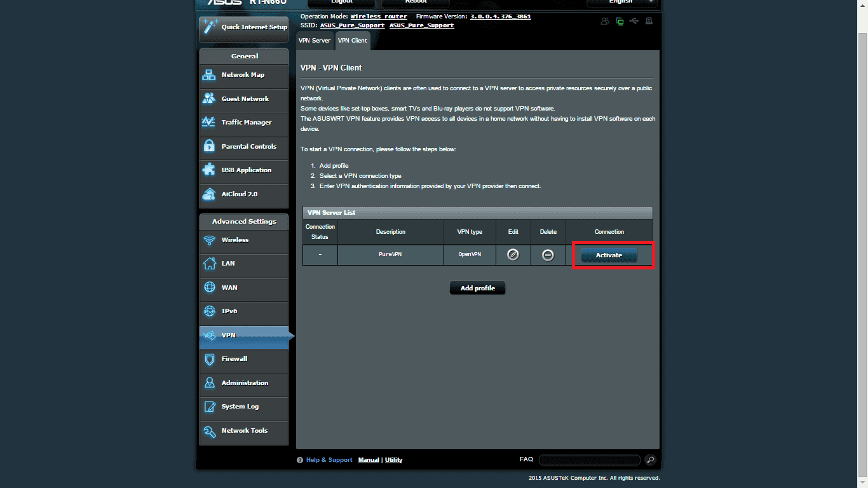The height and width of the screenshot is (488, 868).
Task: Click the green internet status icon
Action: (x=620, y=21)
